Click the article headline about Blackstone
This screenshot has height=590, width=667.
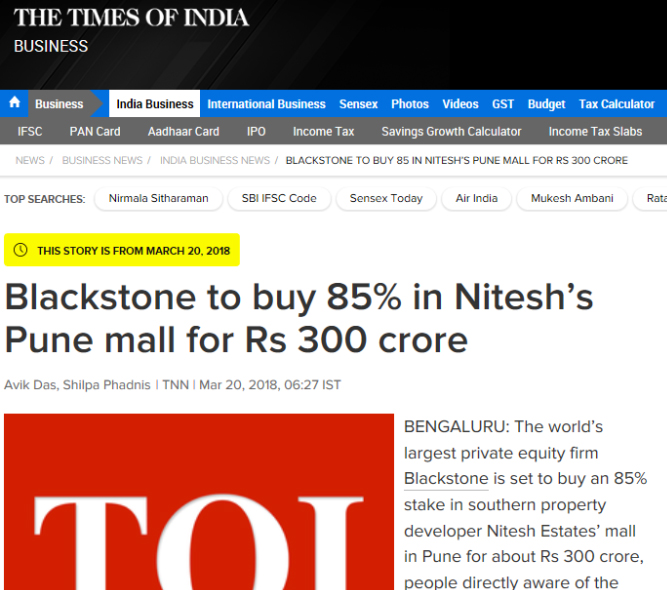point(299,318)
